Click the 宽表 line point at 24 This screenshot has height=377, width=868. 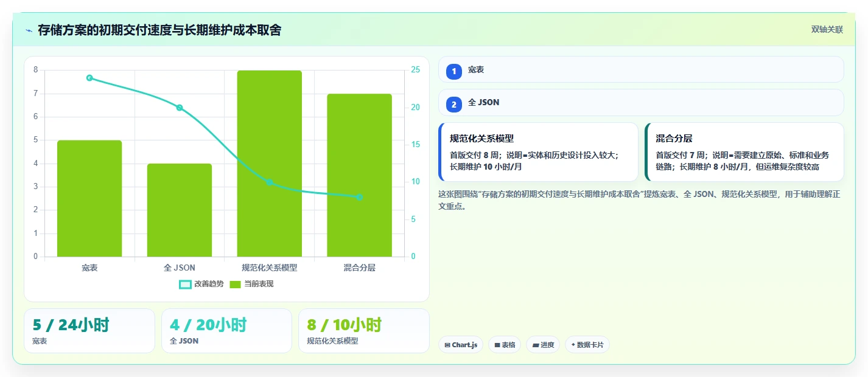click(x=89, y=78)
